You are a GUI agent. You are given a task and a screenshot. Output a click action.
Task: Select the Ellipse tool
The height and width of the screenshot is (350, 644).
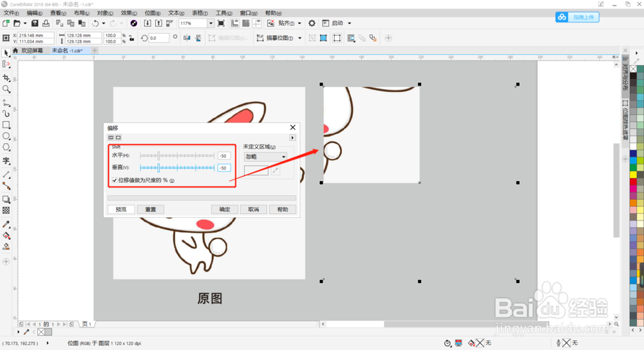pyautogui.click(x=6, y=136)
